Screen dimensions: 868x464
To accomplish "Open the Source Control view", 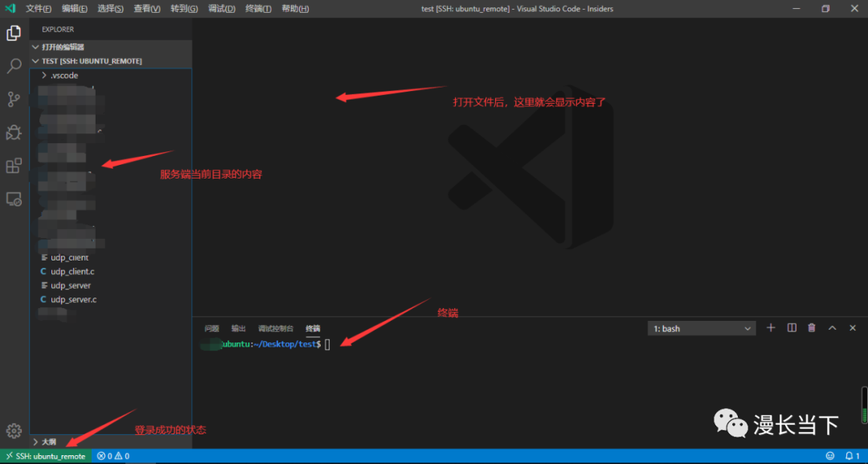I will (14, 99).
